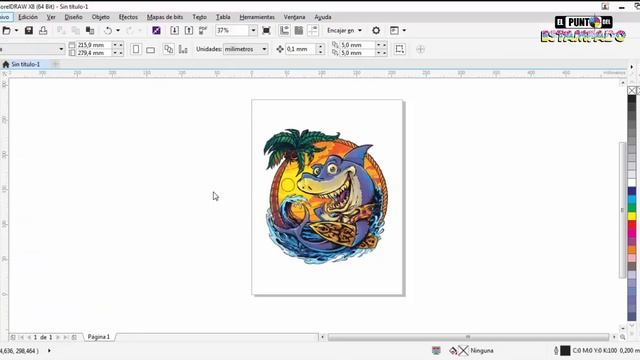Import a file with the Import icon
Image resolution: width=640 pixels, height=360 pixels.
(174, 30)
